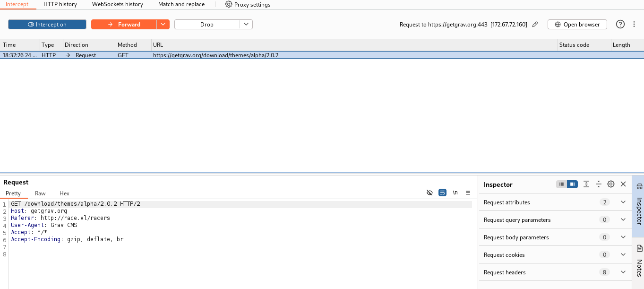Go to the Match and replace tab

pyautogui.click(x=181, y=4)
